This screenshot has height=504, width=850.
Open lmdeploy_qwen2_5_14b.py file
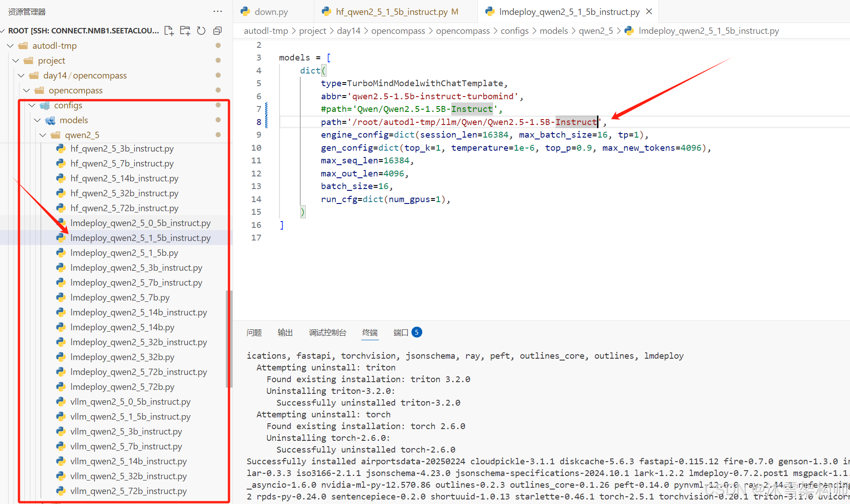[x=122, y=327]
